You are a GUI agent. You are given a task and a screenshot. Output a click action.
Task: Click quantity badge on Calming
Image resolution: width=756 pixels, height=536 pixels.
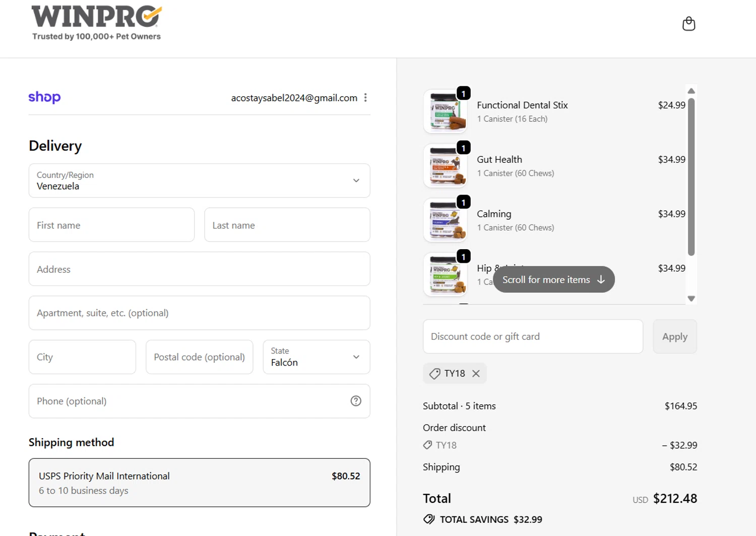463,202
